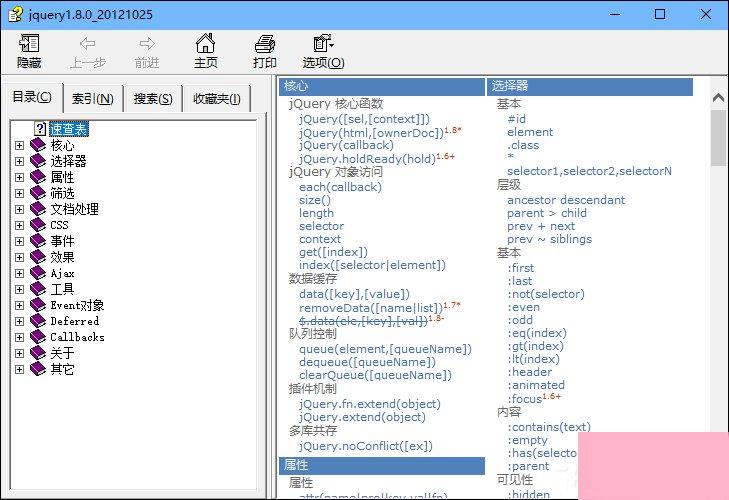Open the dequeue([queueName]) link
This screenshot has width=729, height=500.
tap(367, 362)
